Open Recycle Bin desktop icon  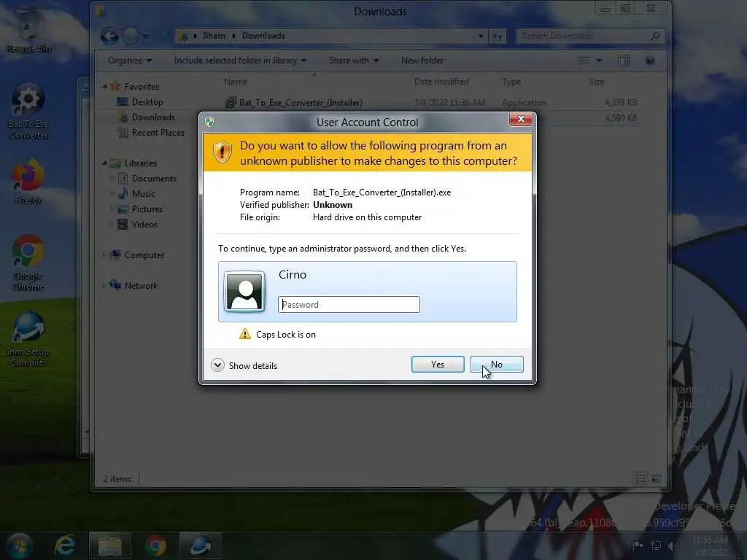point(28,28)
